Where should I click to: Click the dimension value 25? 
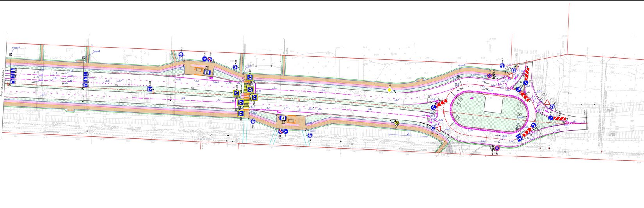tap(408, 133)
